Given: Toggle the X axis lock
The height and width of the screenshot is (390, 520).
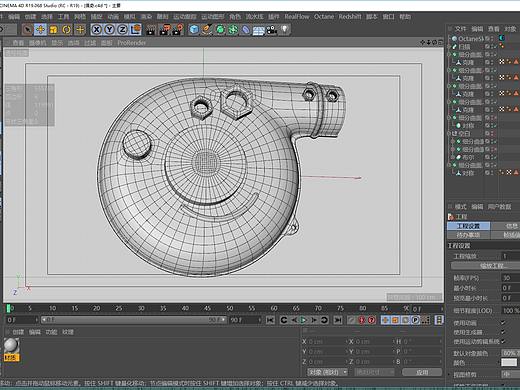Looking at the screenshot, I should coord(97,30).
